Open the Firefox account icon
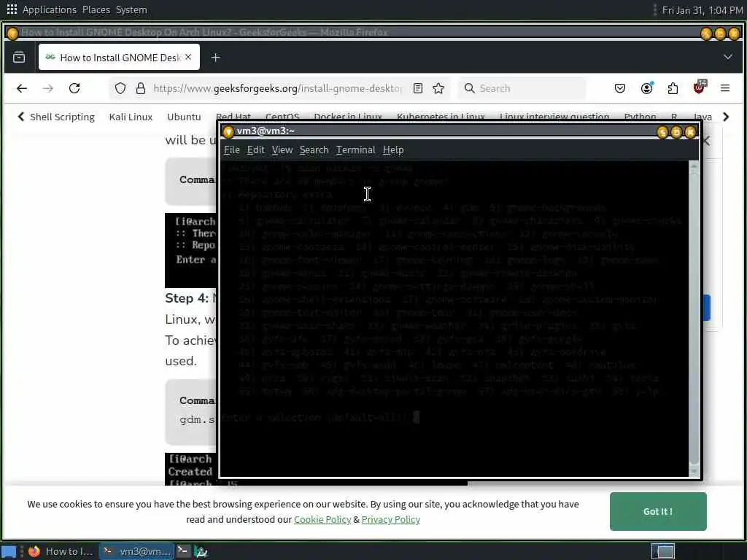The height and width of the screenshot is (560, 747). pyautogui.click(x=646, y=88)
